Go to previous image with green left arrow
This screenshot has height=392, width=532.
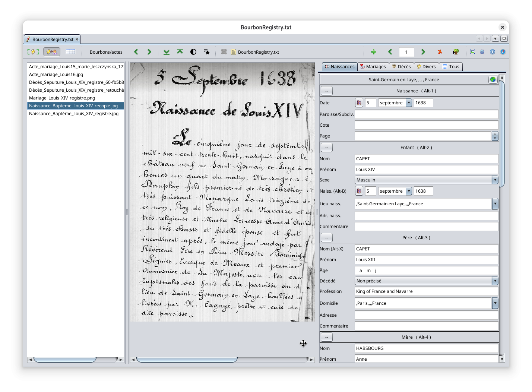[136, 52]
